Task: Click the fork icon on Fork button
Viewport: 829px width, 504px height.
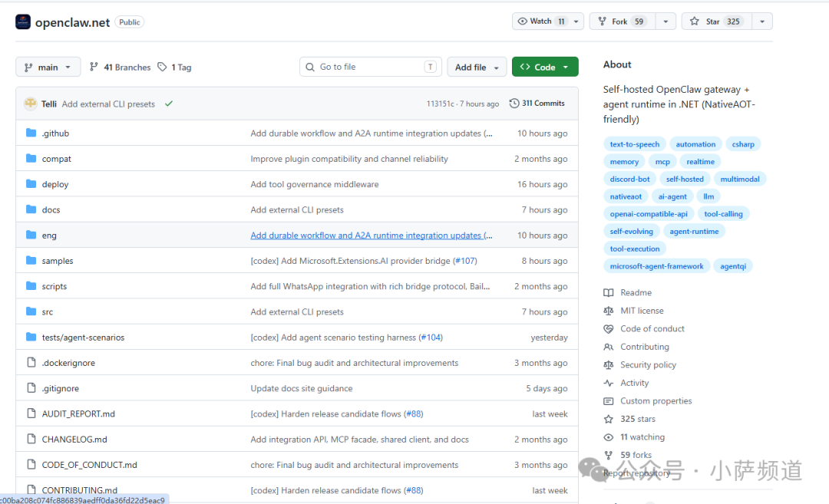Action: [603, 21]
